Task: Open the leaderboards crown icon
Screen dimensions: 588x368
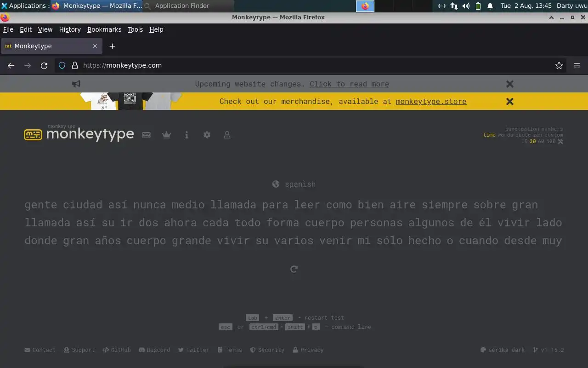Action: [x=166, y=135]
